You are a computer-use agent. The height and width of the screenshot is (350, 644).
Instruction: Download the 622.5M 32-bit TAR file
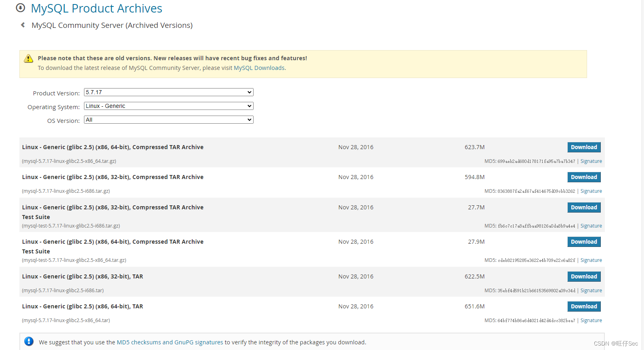pyautogui.click(x=584, y=276)
